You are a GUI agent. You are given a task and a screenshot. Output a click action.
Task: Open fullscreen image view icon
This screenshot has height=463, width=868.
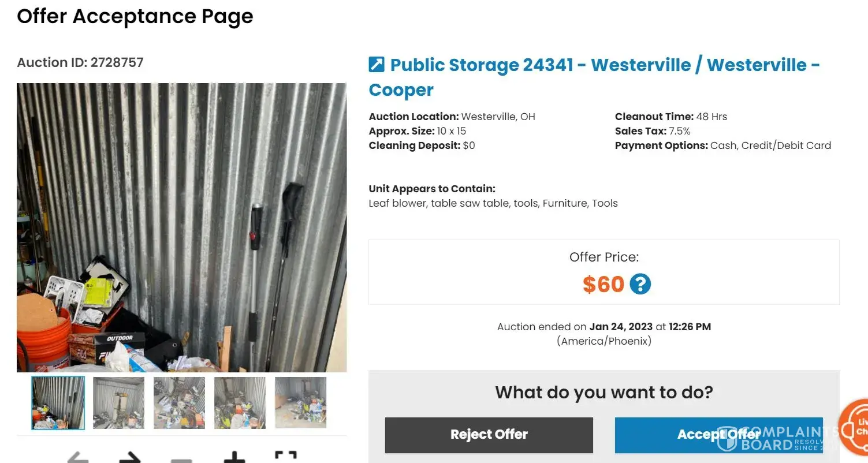[x=285, y=458]
